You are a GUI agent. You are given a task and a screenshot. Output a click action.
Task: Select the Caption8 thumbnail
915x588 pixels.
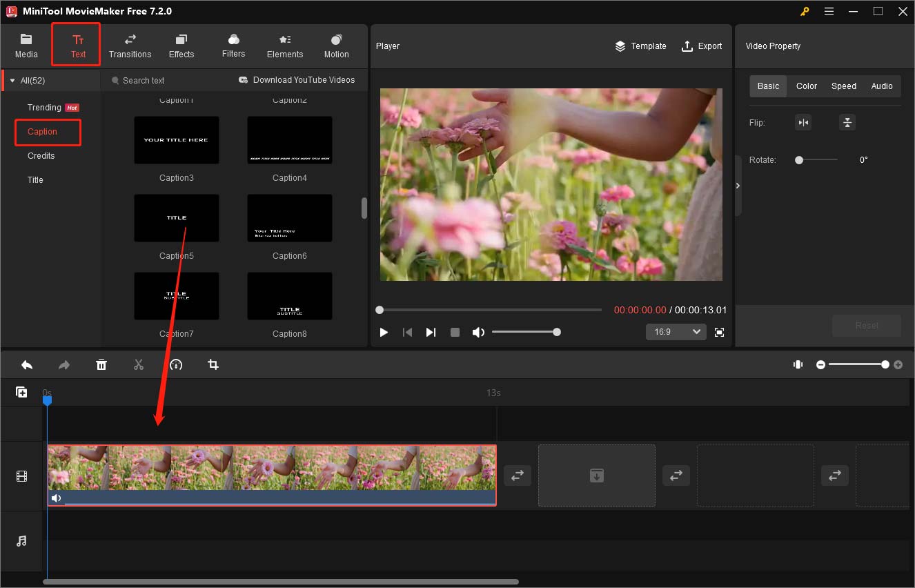coord(290,296)
